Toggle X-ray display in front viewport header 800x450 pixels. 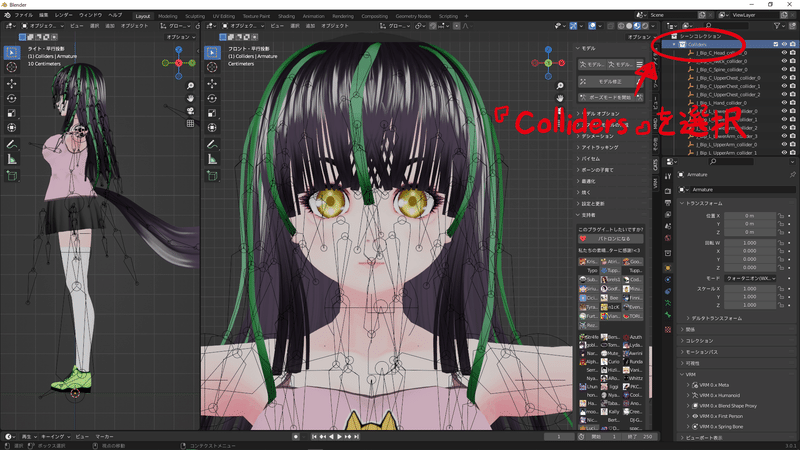coord(610,26)
